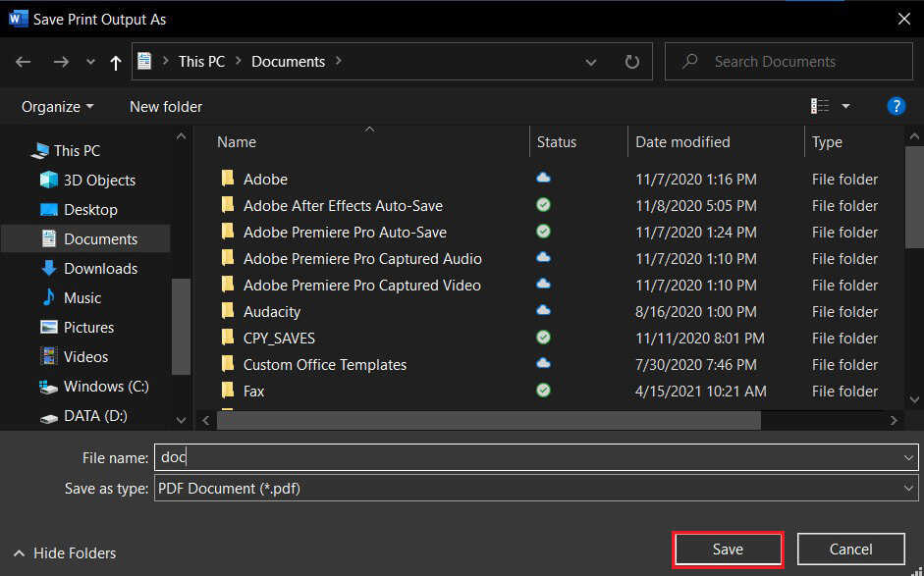
Task: Open the Help question mark icon
Action: [896, 106]
